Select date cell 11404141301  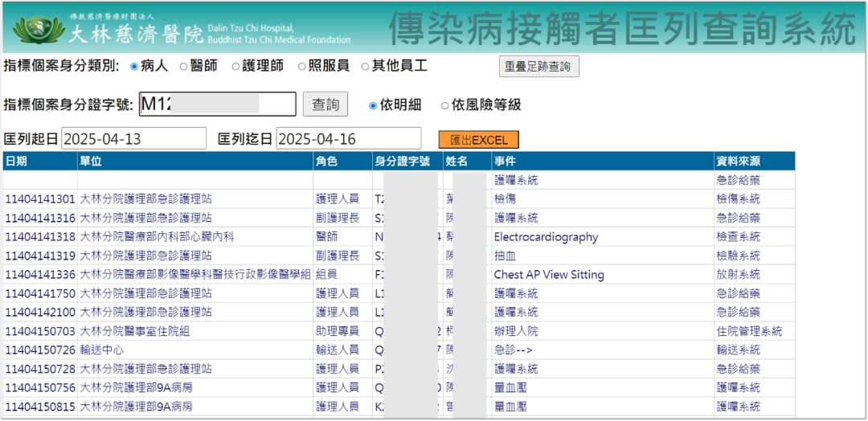click(40, 199)
